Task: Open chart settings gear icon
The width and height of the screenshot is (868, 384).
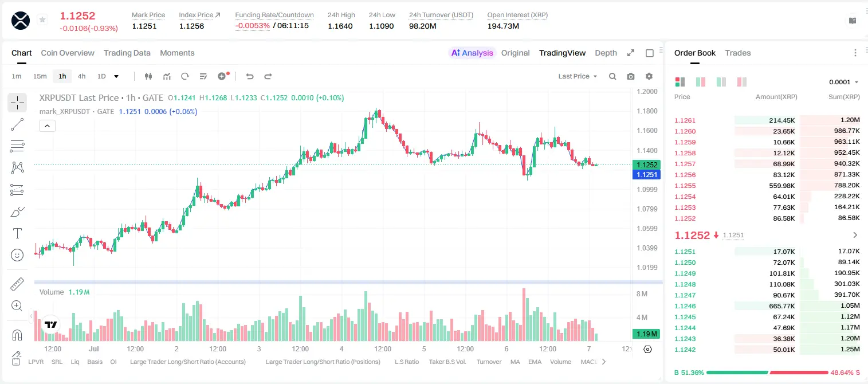Action: click(649, 76)
